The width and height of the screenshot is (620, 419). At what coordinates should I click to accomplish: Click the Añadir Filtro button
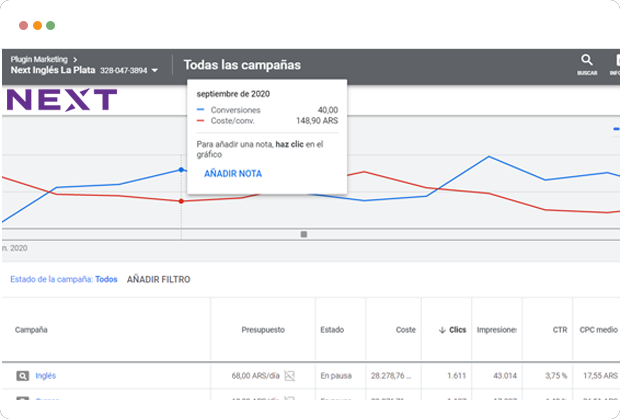coord(159,279)
